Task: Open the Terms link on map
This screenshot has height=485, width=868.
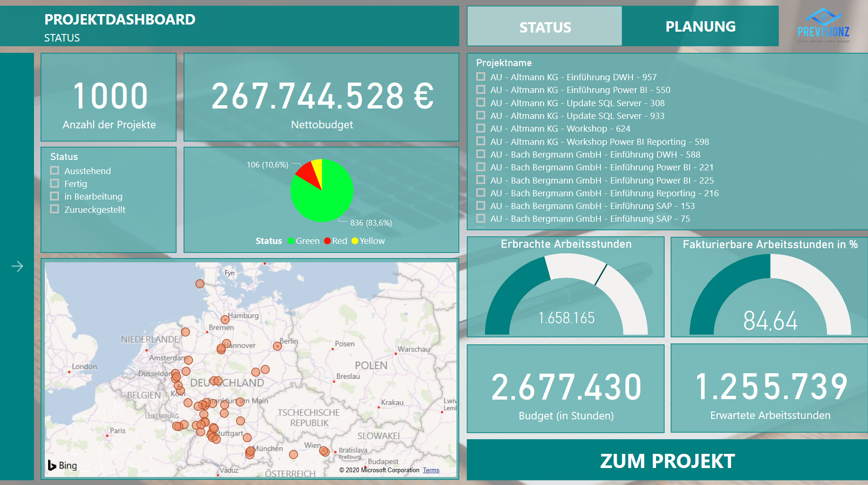Action: [430, 470]
